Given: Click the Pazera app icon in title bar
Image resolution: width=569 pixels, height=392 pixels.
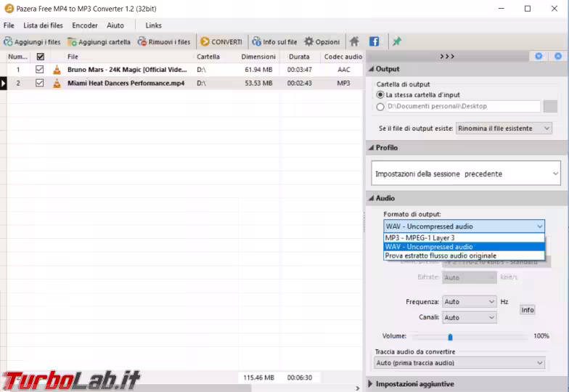Looking at the screenshot, I should (x=9, y=9).
